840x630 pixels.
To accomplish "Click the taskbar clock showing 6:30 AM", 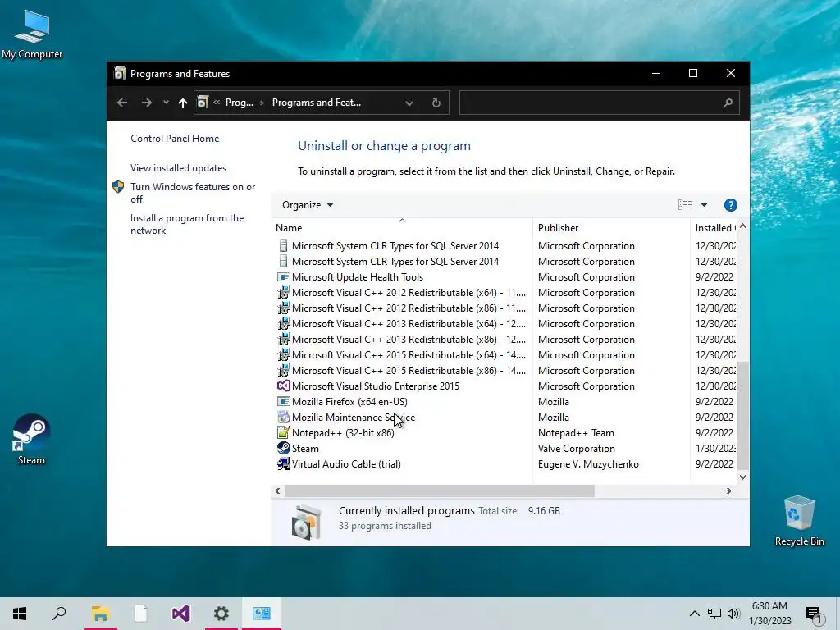I will [x=769, y=614].
